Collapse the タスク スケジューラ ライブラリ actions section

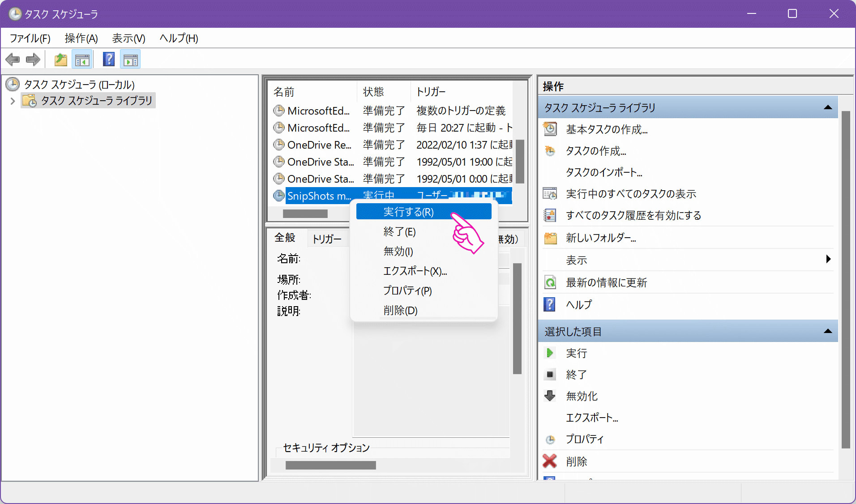(828, 107)
